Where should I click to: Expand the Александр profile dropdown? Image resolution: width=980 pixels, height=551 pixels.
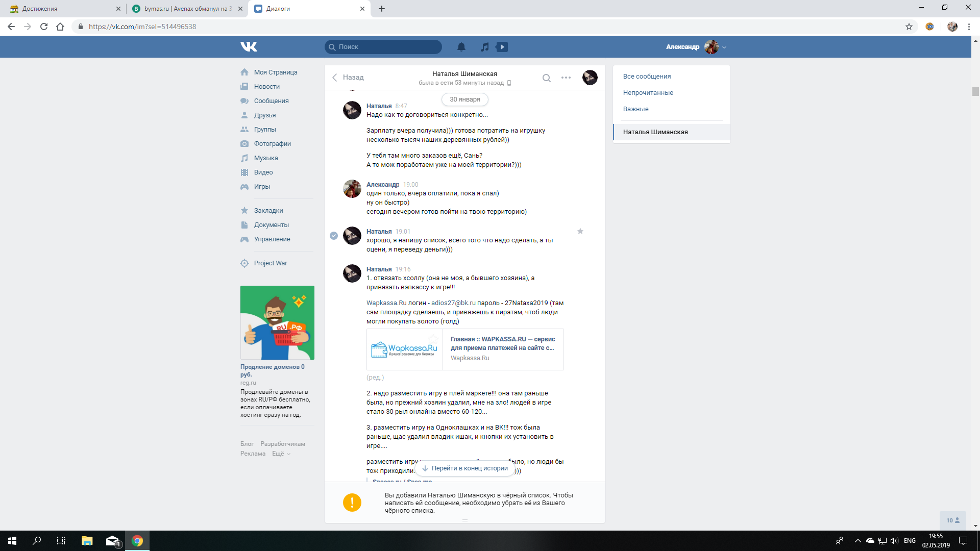coord(724,47)
